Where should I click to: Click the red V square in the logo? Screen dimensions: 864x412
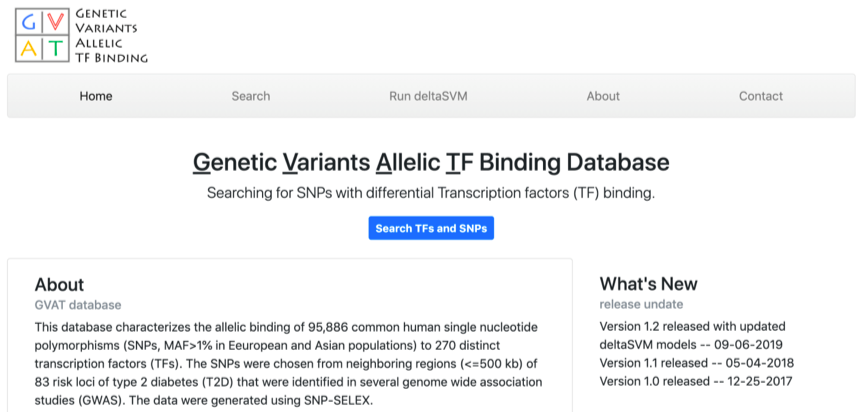point(54,21)
